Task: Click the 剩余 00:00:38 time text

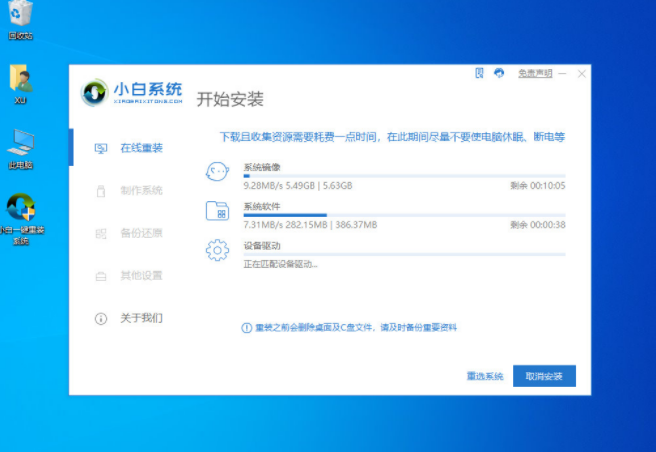Action: (x=538, y=225)
